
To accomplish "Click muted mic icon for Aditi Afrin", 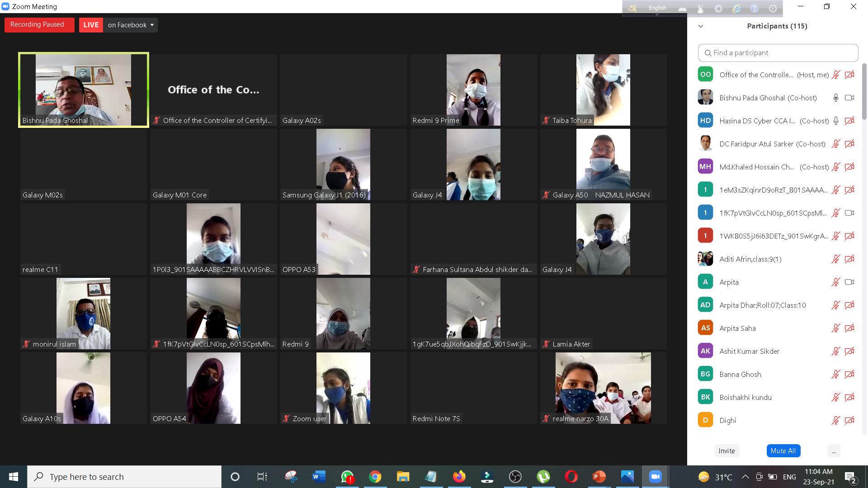I will coord(836,259).
